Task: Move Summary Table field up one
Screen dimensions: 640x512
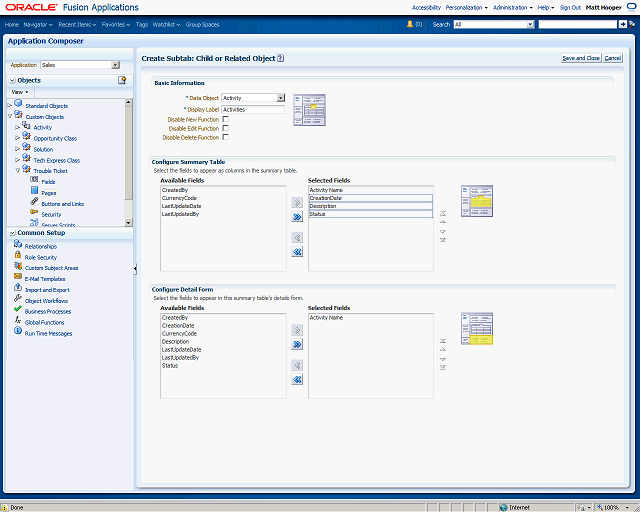Action: coord(443,222)
